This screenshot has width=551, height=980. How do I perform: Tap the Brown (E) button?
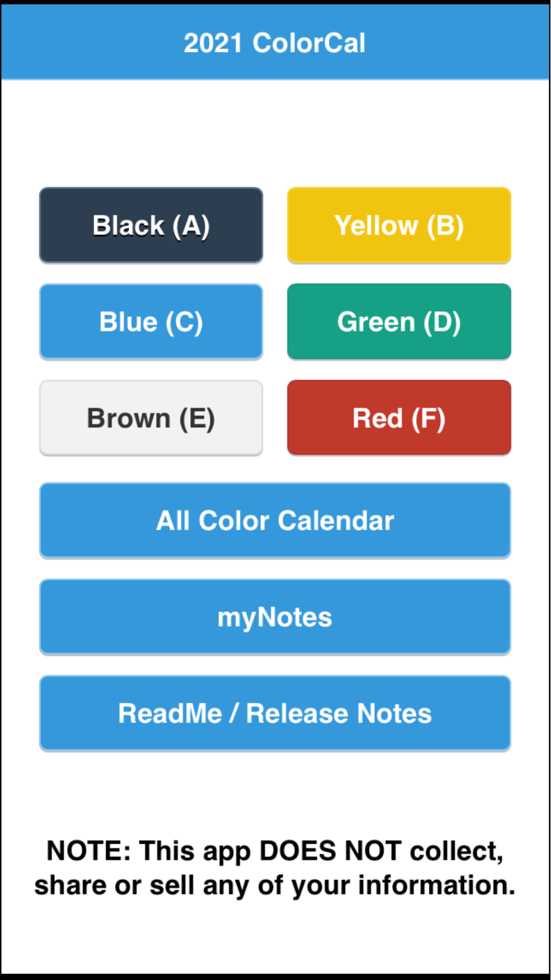tap(151, 418)
